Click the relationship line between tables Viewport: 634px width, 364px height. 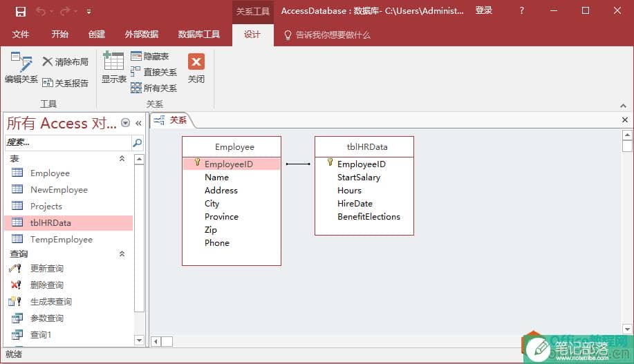click(298, 164)
